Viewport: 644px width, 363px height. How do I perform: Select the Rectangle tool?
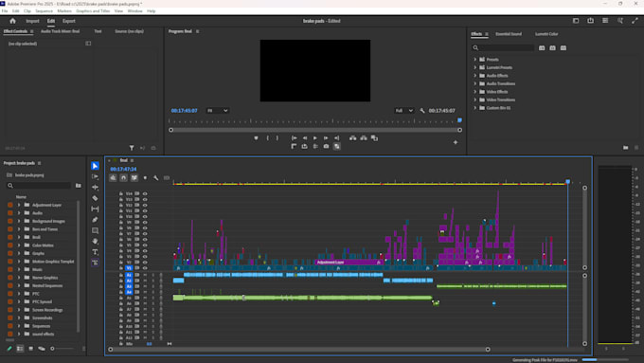[95, 230]
